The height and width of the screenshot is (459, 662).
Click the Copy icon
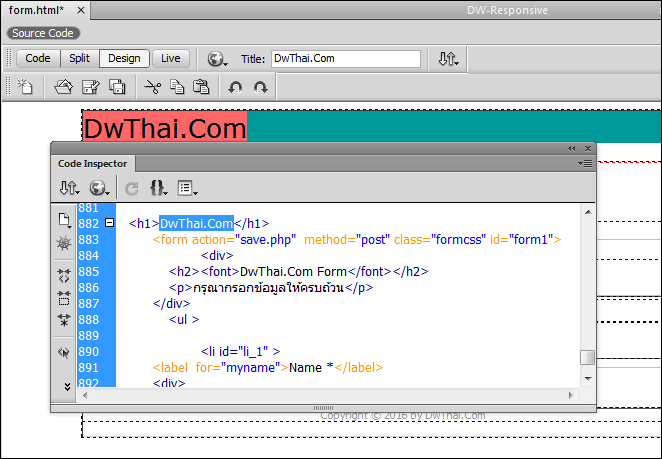pos(177,87)
